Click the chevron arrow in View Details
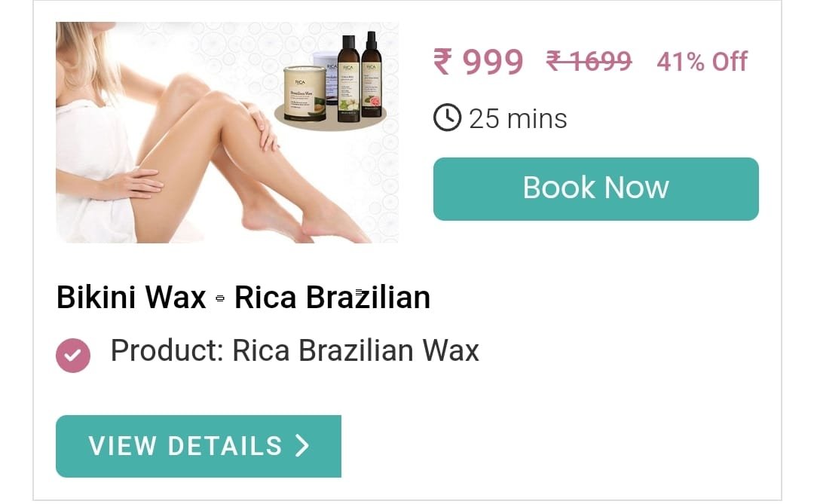 point(302,445)
